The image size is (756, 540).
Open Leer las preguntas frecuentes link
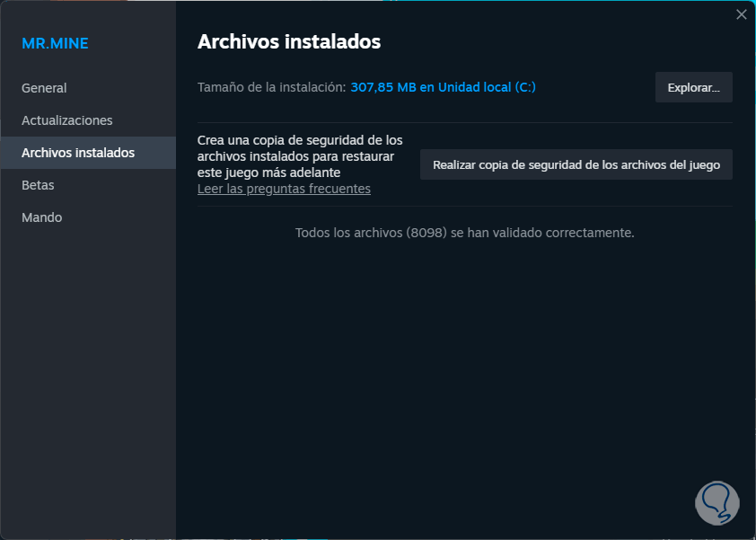tap(284, 189)
